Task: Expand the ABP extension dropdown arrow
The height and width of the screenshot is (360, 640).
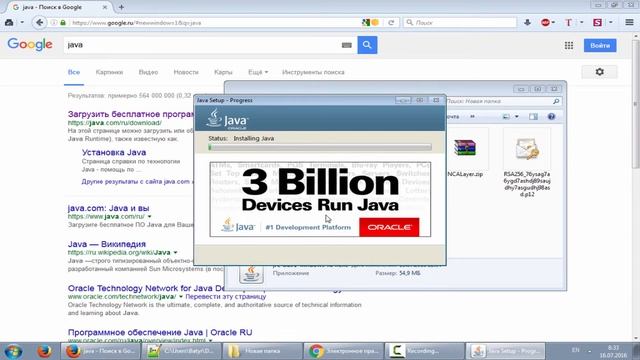Action: tap(553, 22)
